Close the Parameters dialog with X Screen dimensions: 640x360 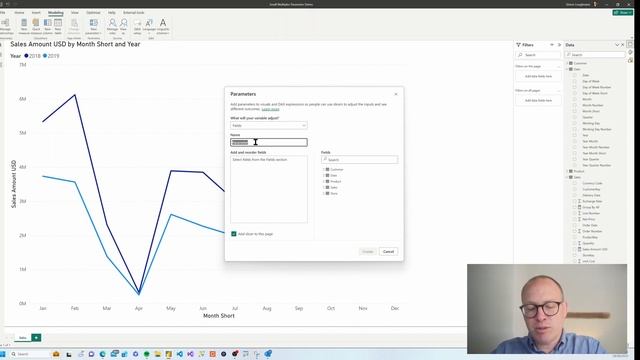[x=396, y=94]
